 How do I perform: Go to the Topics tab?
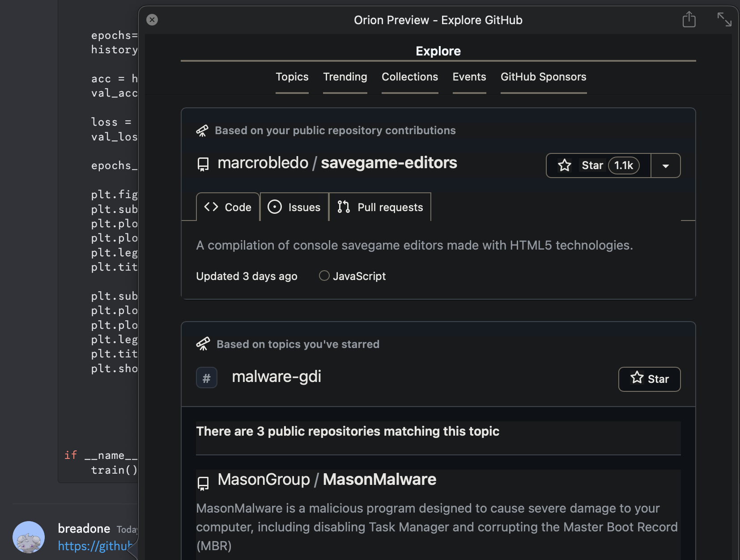coord(292,77)
